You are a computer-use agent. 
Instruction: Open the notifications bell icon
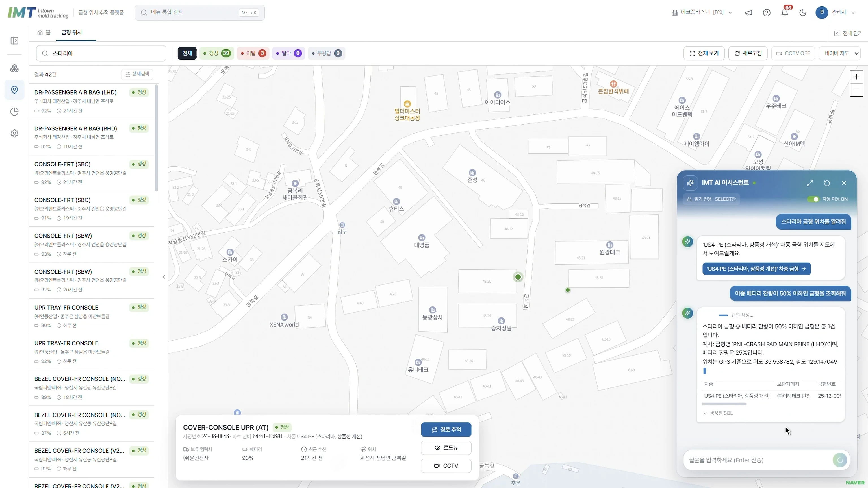click(785, 13)
